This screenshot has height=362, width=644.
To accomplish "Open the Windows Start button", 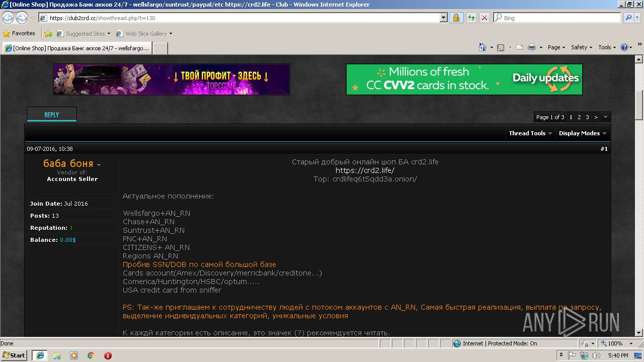I will pos(14,355).
